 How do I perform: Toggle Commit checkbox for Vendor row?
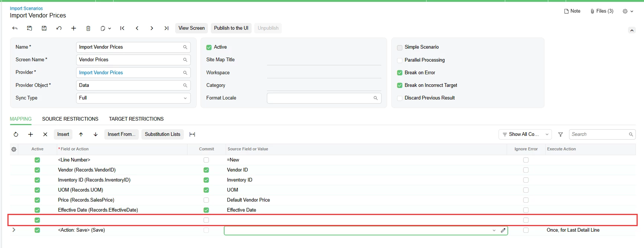point(206,170)
